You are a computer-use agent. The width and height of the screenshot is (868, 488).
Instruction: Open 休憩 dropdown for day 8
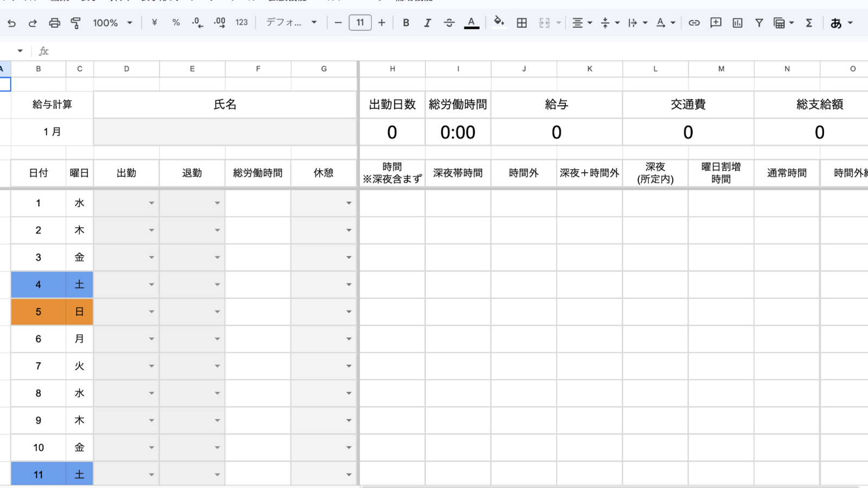click(349, 393)
